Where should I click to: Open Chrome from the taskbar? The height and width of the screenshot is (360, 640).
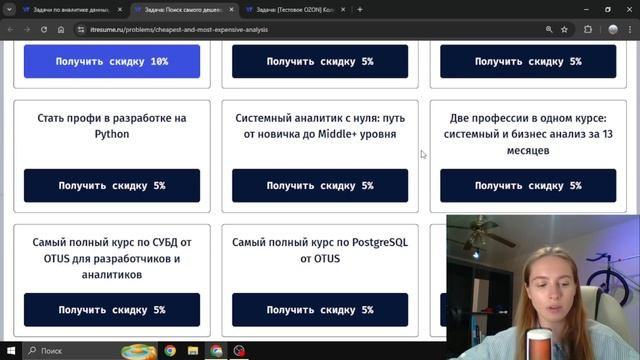(x=170, y=351)
